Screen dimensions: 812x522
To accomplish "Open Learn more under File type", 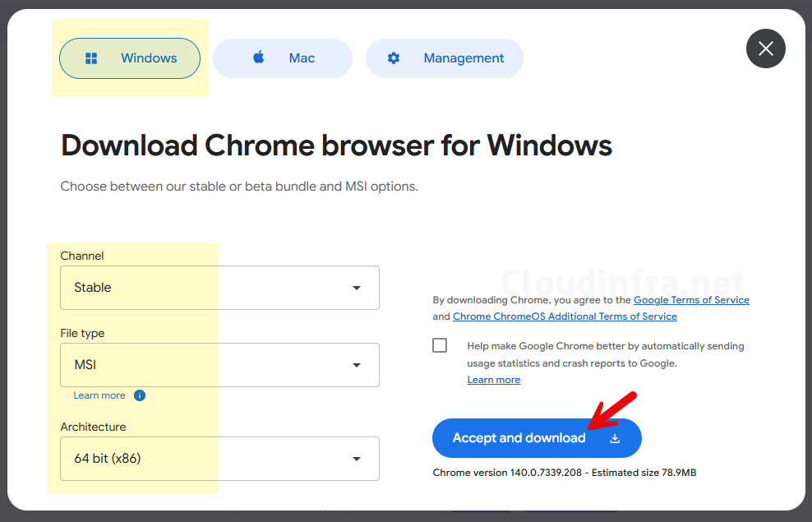I will tap(99, 395).
